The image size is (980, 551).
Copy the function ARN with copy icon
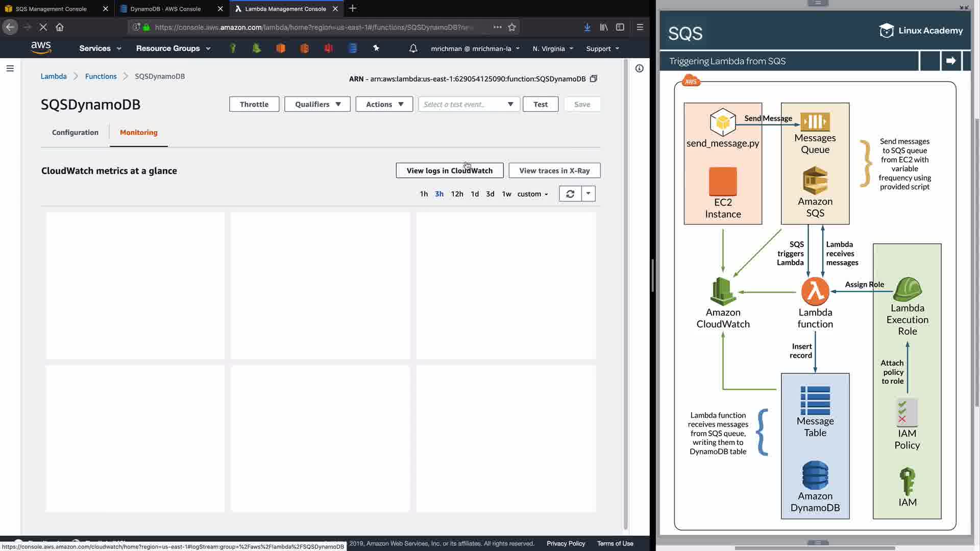[x=593, y=79]
